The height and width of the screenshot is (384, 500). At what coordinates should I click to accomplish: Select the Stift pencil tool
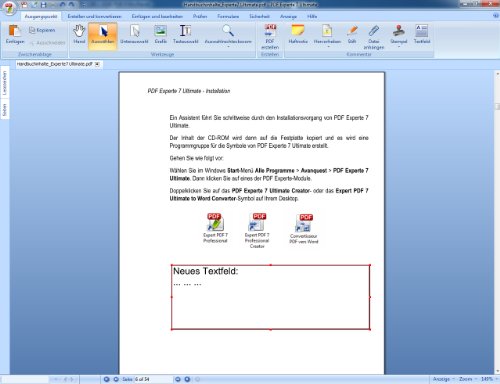click(352, 35)
